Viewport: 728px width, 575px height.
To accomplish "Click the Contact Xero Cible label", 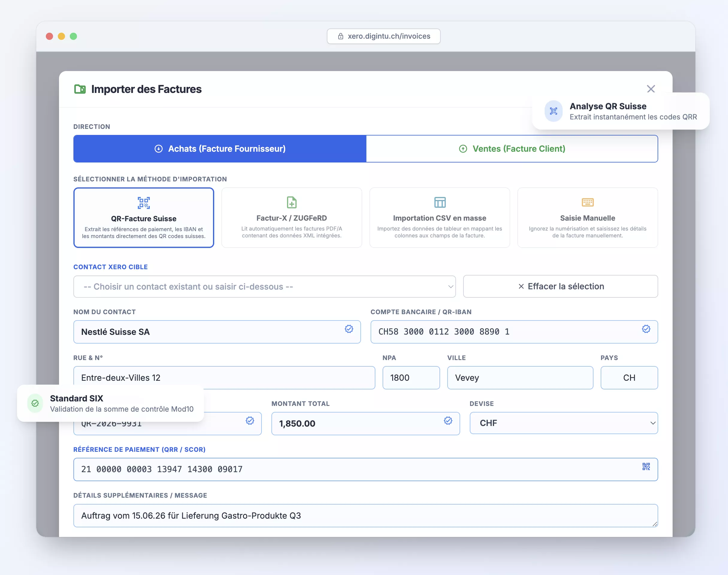I will [x=111, y=267].
